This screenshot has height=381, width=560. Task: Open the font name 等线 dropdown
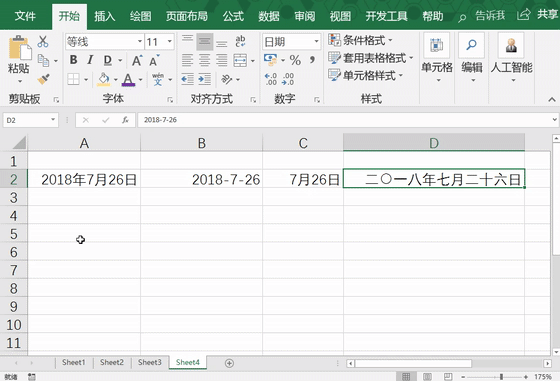pos(140,42)
